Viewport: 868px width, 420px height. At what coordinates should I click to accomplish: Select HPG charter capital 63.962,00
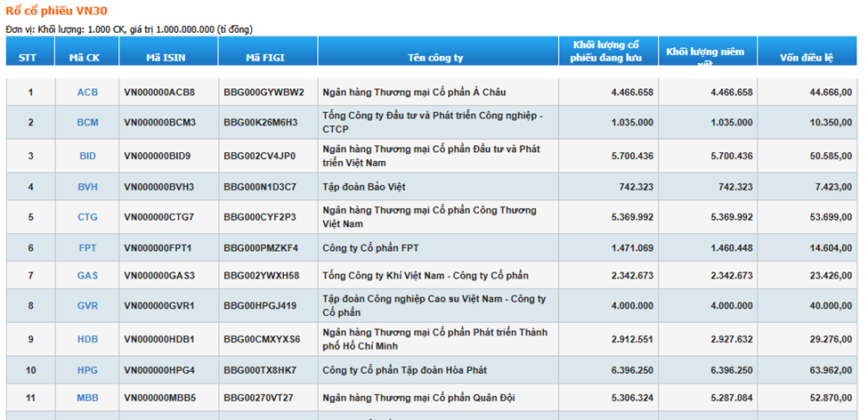831,370
